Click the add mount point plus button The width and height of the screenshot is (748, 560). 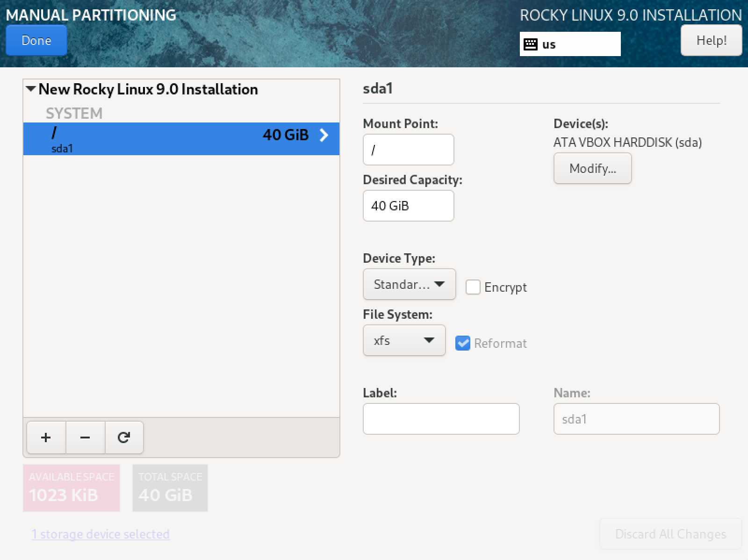(x=46, y=438)
